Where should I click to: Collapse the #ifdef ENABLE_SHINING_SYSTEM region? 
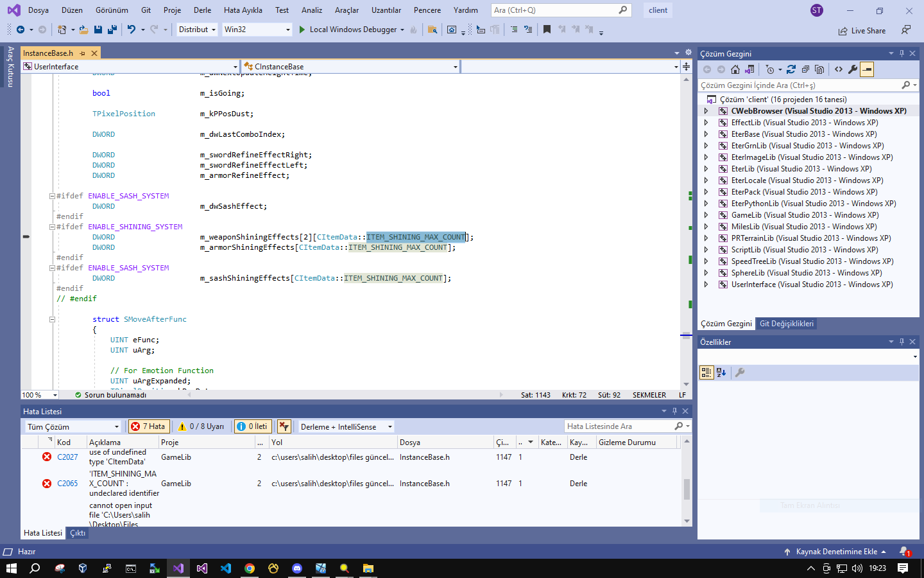click(52, 227)
